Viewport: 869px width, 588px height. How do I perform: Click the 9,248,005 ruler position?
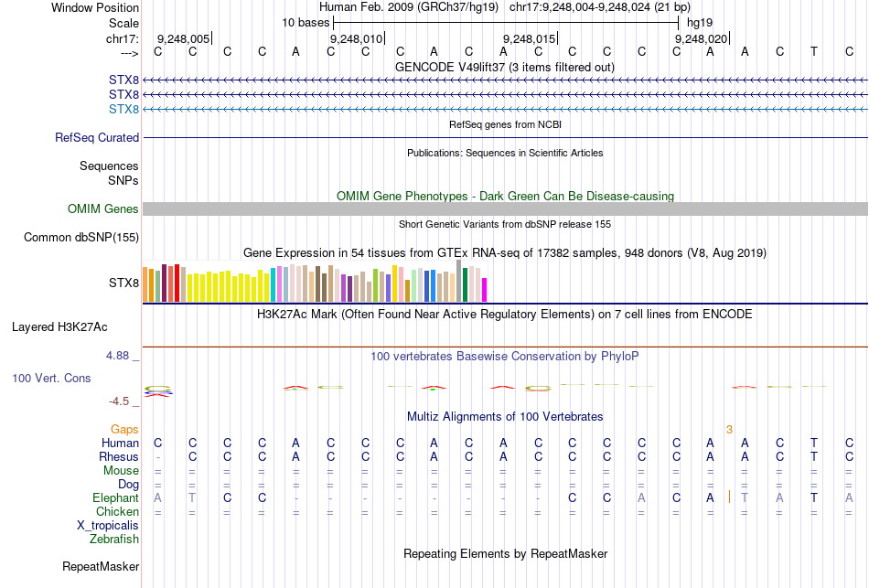(184, 38)
